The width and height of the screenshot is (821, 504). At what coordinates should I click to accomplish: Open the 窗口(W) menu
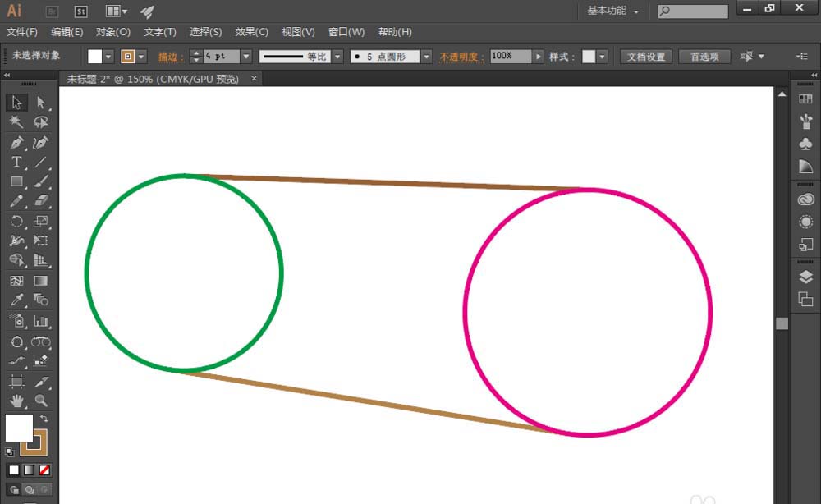pos(346,32)
